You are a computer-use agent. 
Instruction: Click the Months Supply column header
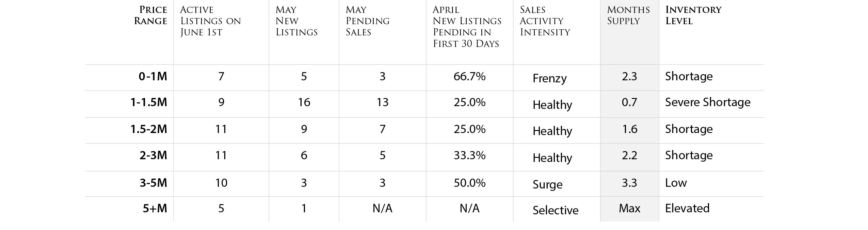[x=628, y=15]
